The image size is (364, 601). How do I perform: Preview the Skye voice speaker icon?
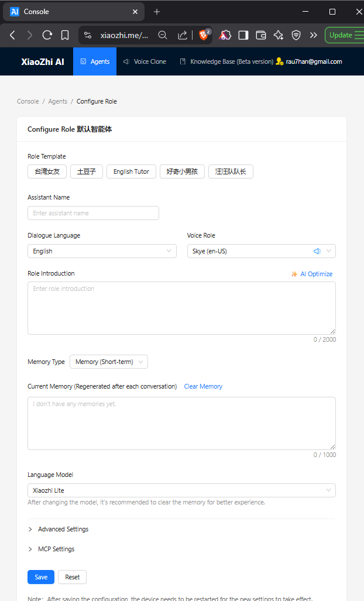point(317,251)
